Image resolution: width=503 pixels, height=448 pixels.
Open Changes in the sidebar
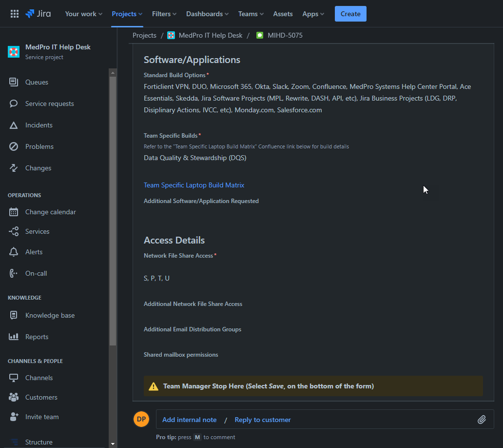click(x=38, y=168)
